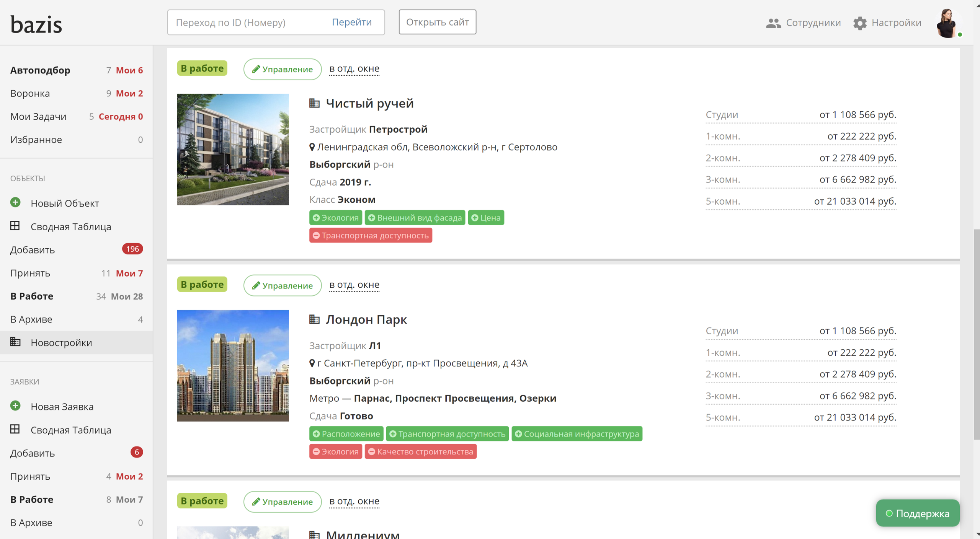Click Перейти link in ID field

[x=351, y=22]
